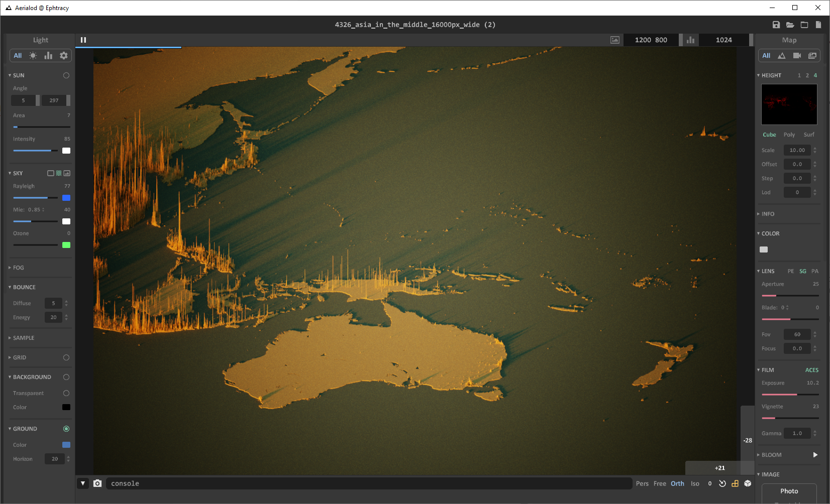The height and width of the screenshot is (504, 830).
Task: Toggle the GROUND radio button on
Action: 66,429
